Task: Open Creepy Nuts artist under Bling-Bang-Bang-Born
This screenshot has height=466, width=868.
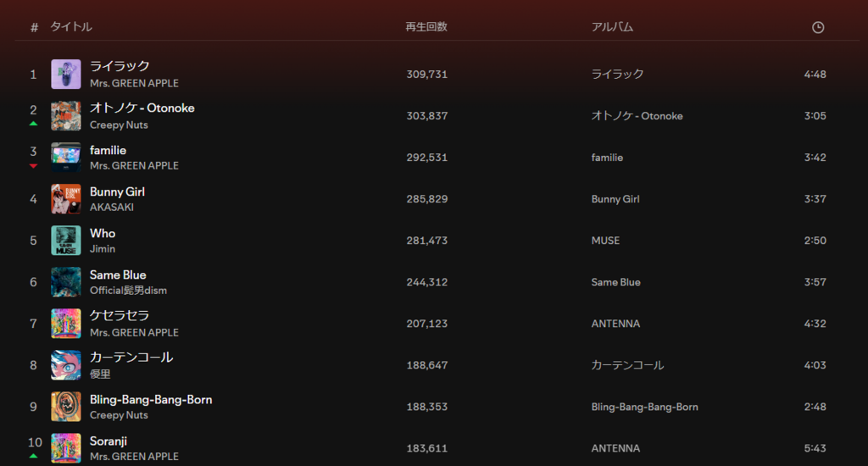Action: [x=119, y=415]
